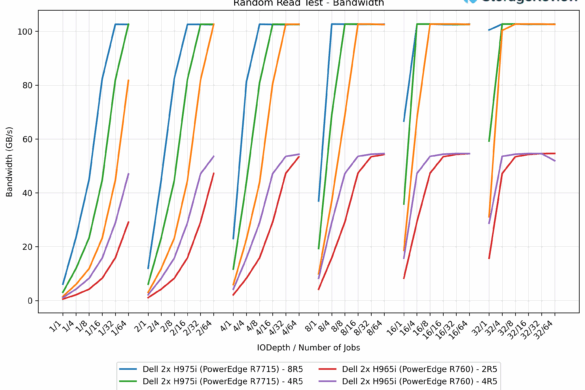Viewport: 585px width, 390px height.
Task: Click the y-axis tick value 80
Action: pyautogui.click(x=28, y=85)
